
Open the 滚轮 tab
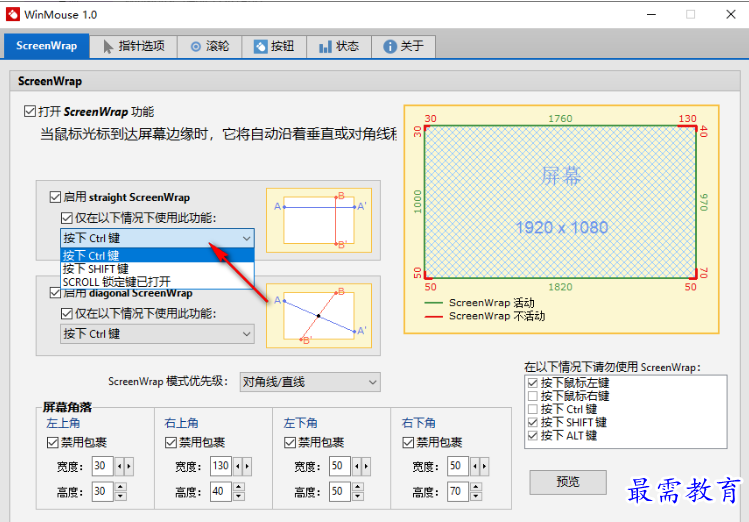[209, 47]
